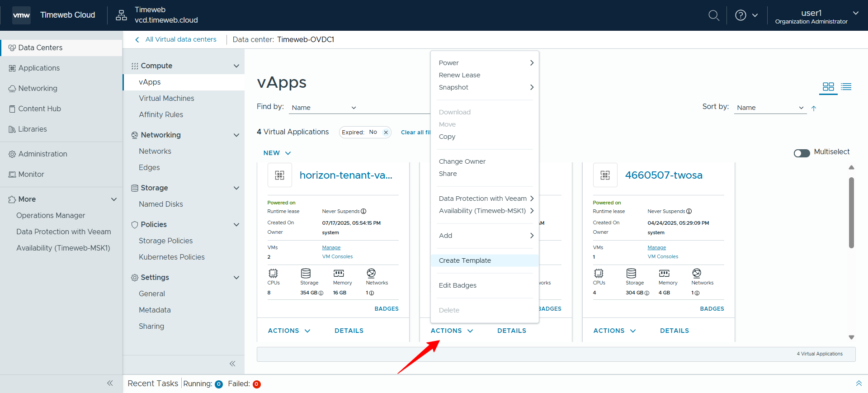Choose Change Owner menu entry
The width and height of the screenshot is (868, 393).
click(x=485, y=161)
